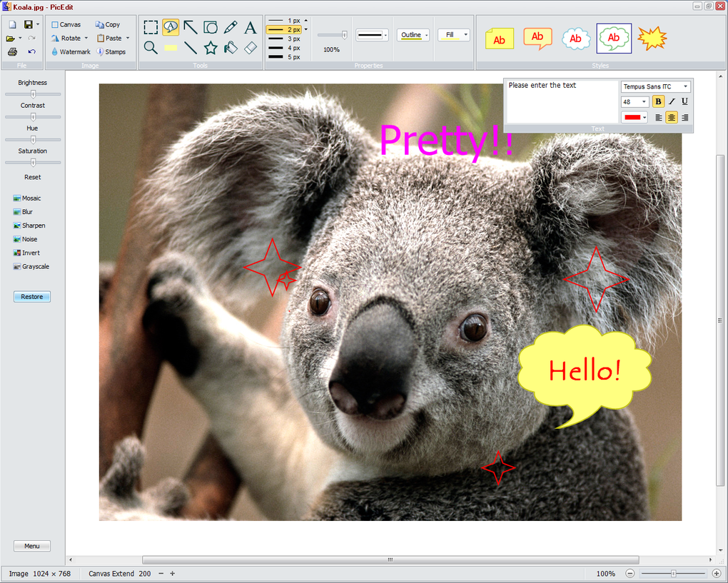Select the Eraser tool

pyautogui.click(x=251, y=47)
